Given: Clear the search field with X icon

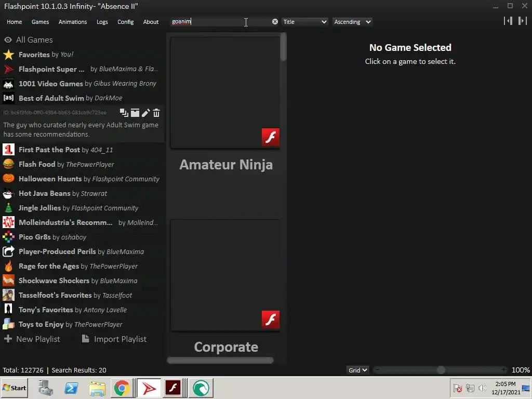Looking at the screenshot, I should 275,22.
